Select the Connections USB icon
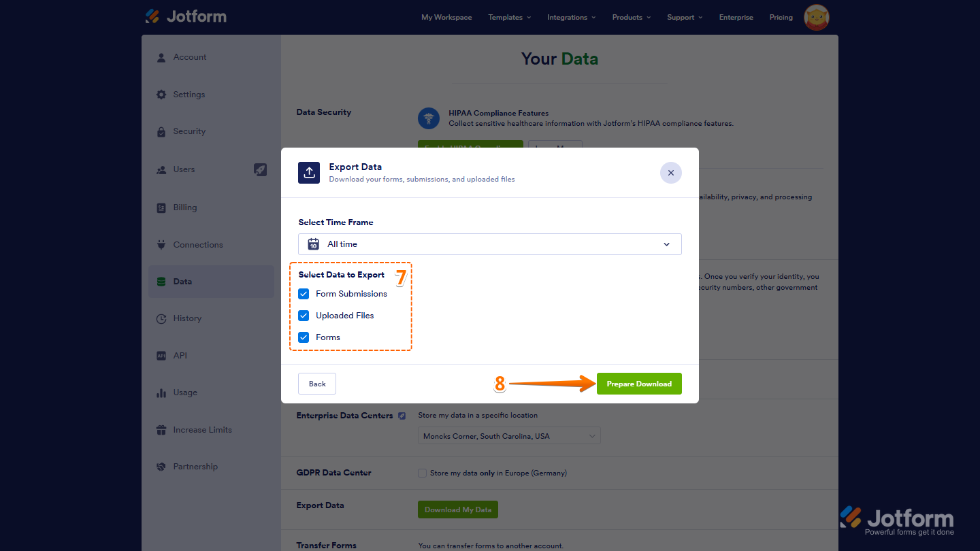Screen dimensions: 980x551 pyautogui.click(x=161, y=244)
